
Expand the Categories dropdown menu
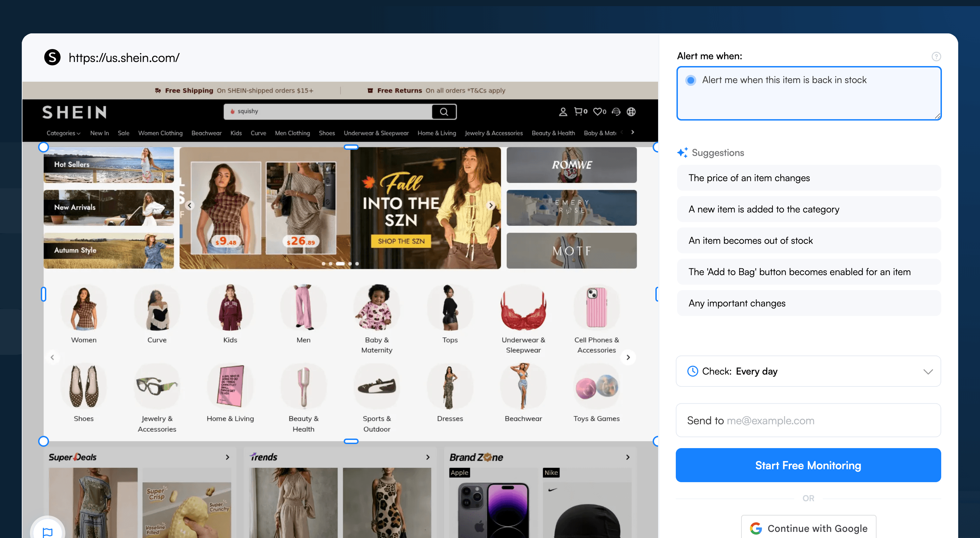point(63,133)
